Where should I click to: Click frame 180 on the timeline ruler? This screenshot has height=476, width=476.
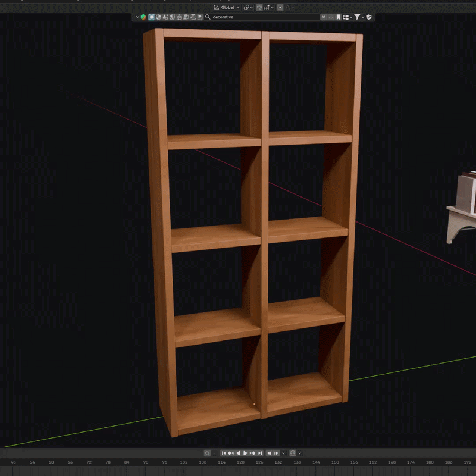[430, 462]
